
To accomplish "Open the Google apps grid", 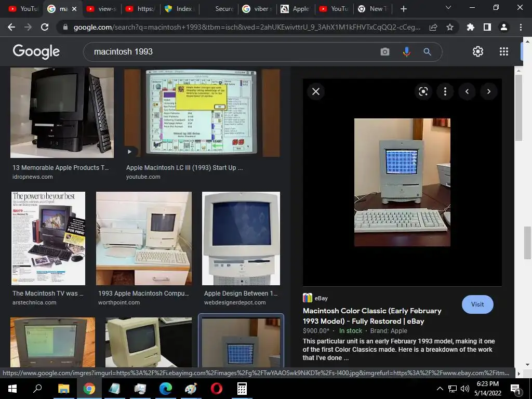I will [x=504, y=51].
